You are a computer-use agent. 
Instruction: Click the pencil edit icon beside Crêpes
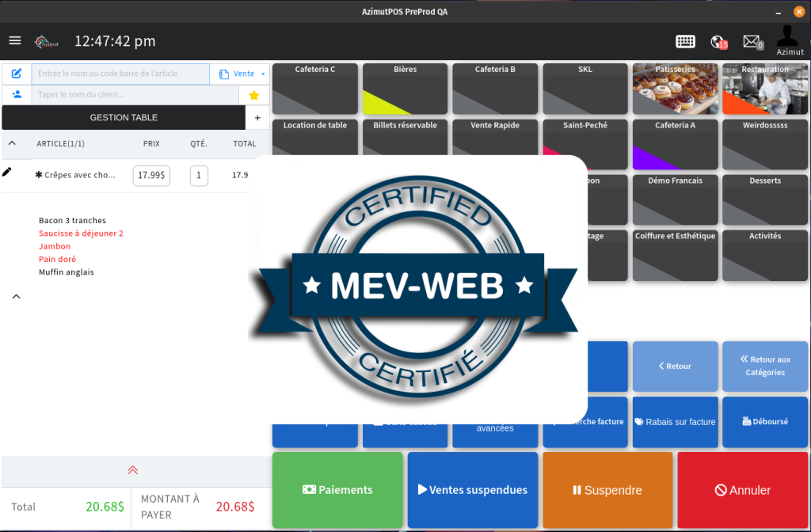(x=7, y=172)
